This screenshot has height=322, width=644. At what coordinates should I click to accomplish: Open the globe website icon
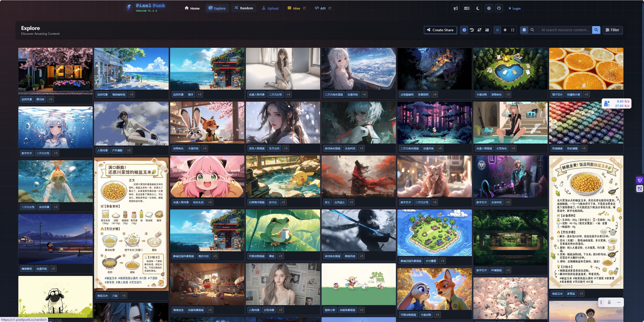click(489, 8)
